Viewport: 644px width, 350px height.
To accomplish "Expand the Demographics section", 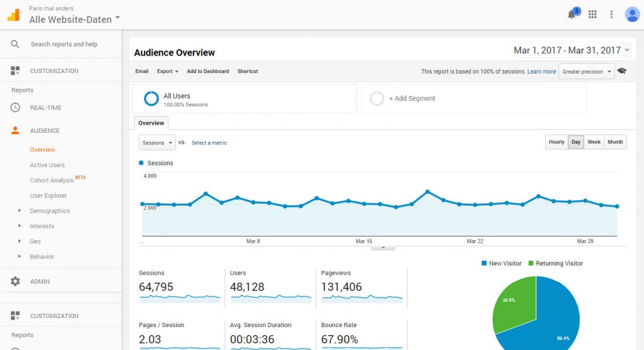I will [x=19, y=211].
